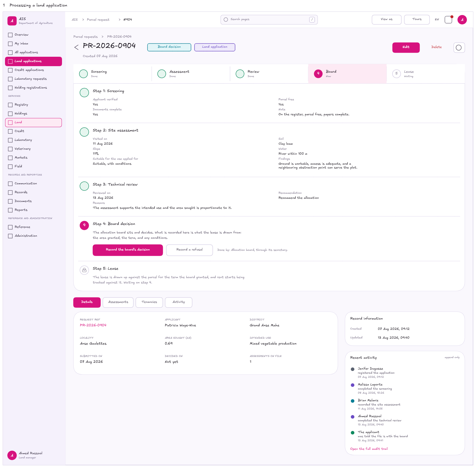
Task: Click the My inbox sidebar icon
Action: 10,44
